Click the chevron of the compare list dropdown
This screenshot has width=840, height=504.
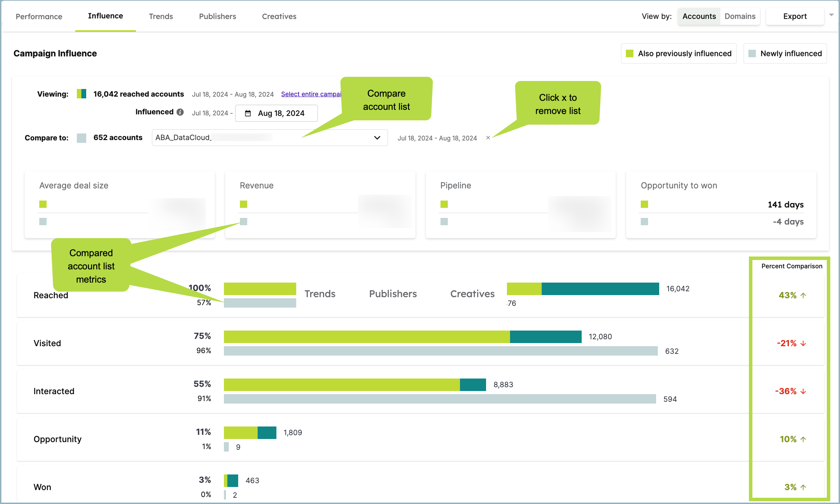377,138
